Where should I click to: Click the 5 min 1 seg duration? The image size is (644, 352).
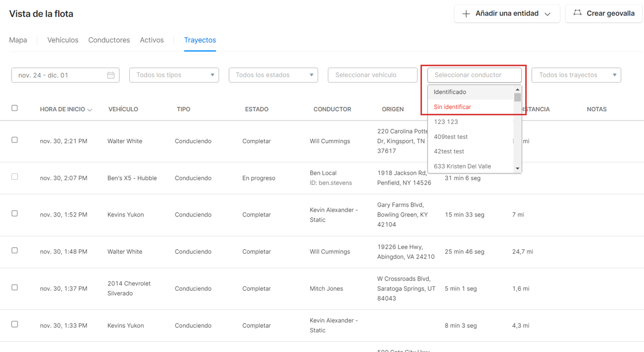[461, 289]
